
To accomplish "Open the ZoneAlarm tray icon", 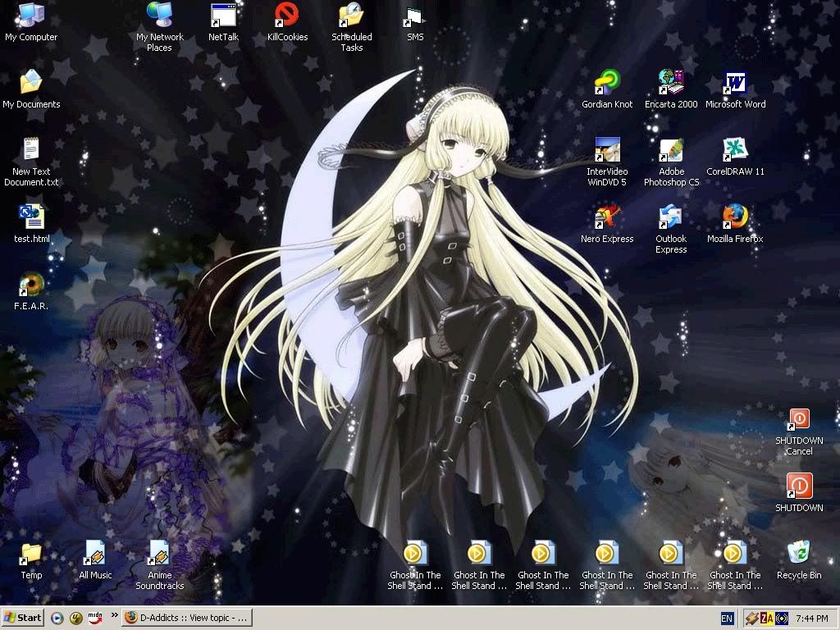I will [767, 619].
